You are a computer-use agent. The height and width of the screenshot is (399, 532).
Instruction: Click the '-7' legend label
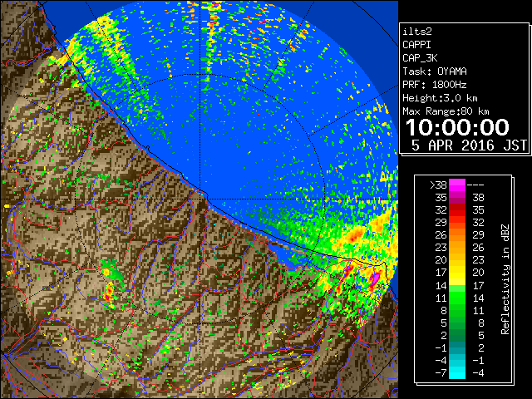tap(441, 373)
